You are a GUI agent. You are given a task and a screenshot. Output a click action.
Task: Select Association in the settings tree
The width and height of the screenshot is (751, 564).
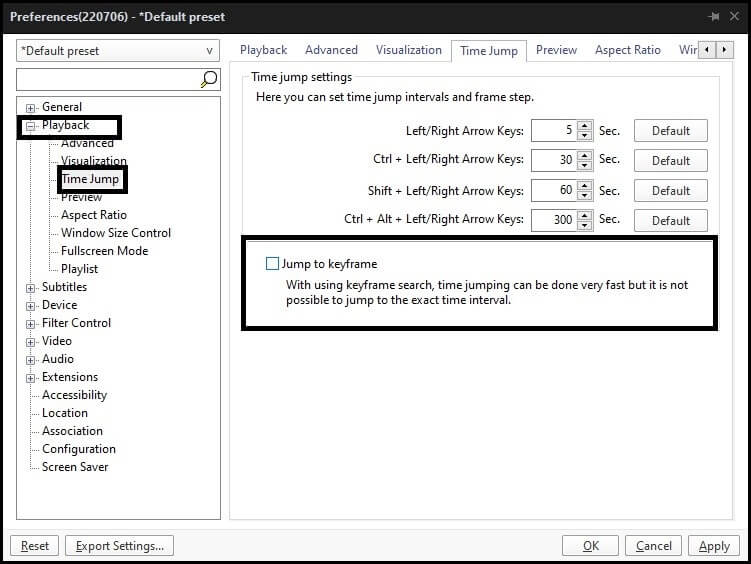72,431
